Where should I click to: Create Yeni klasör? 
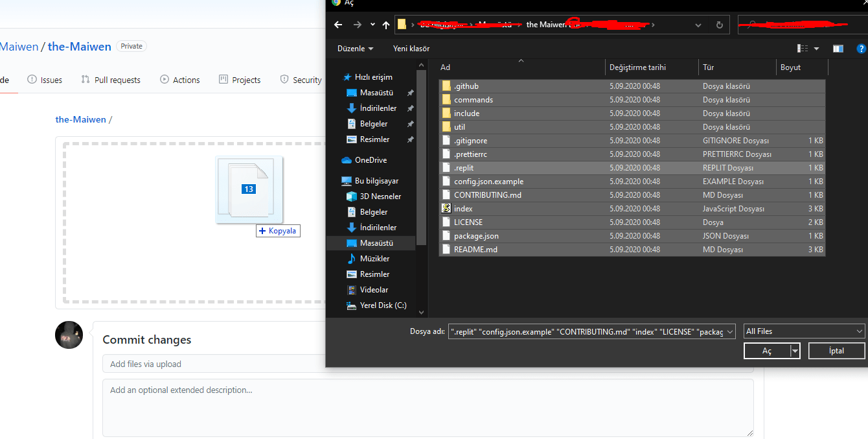[x=411, y=49]
